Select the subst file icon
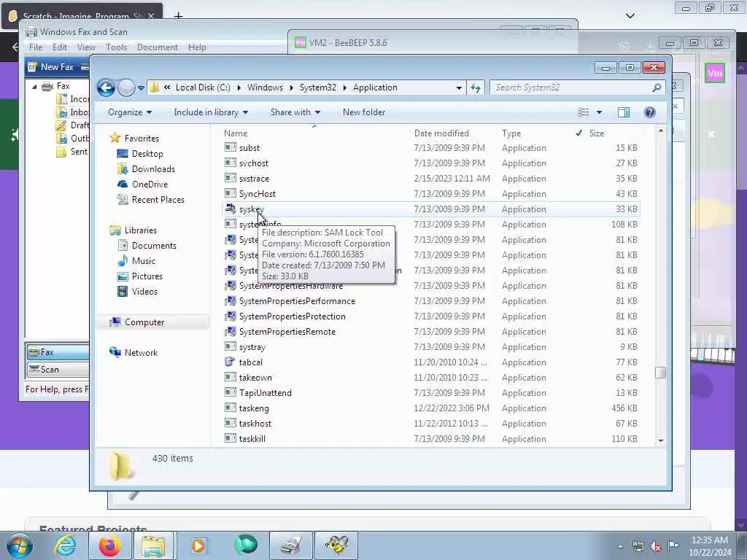Viewport: 747px width, 560px height. coord(230,147)
